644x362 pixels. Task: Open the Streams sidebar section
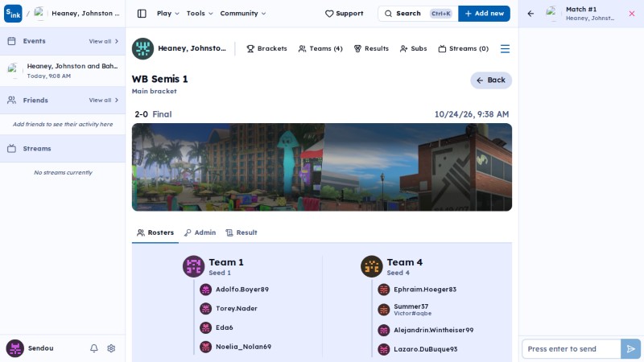tap(63, 149)
